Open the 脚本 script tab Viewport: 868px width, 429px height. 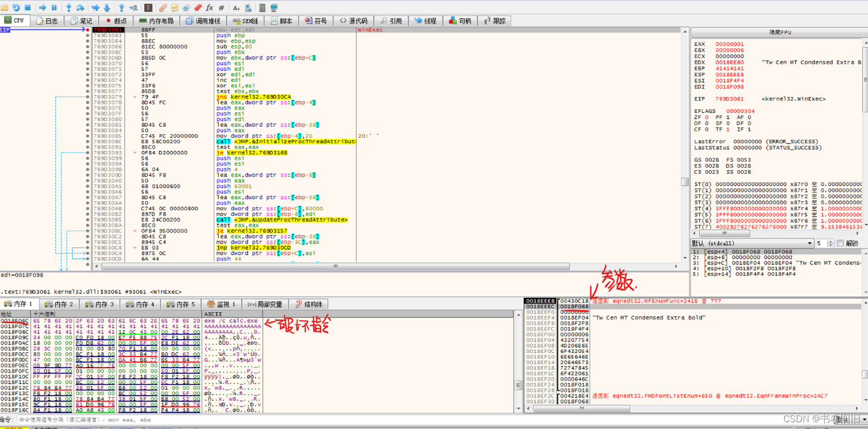tap(282, 21)
